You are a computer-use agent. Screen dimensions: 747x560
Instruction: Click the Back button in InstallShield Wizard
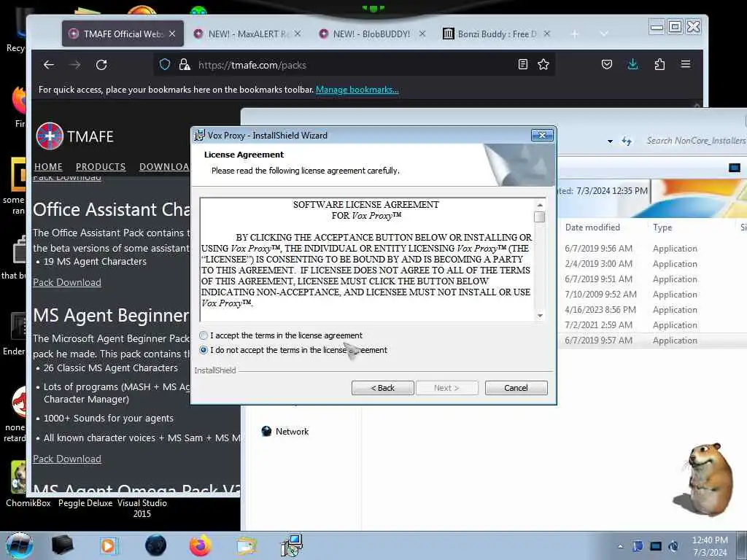[382, 388]
